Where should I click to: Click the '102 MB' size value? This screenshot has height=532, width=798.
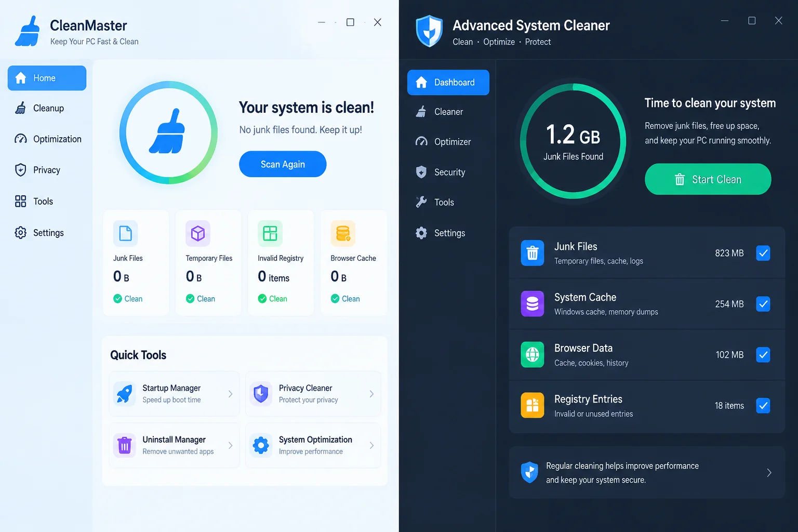[x=729, y=355]
